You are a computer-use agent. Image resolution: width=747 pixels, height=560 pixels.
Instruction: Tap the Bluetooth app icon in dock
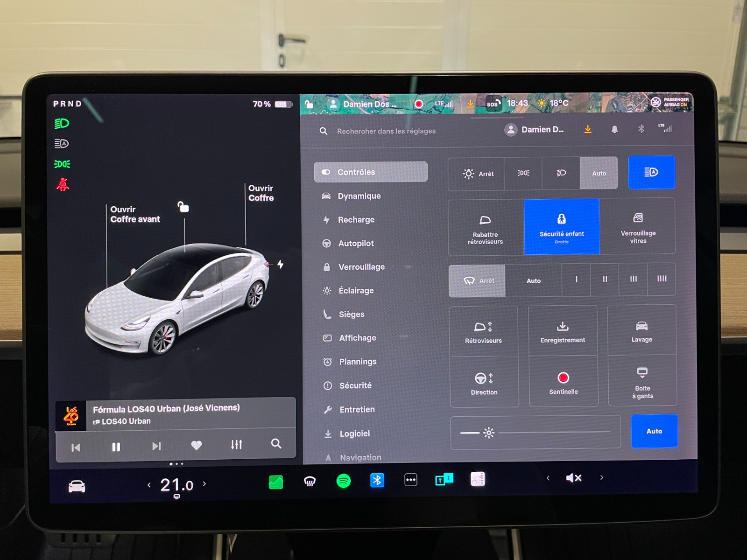pos(377,480)
